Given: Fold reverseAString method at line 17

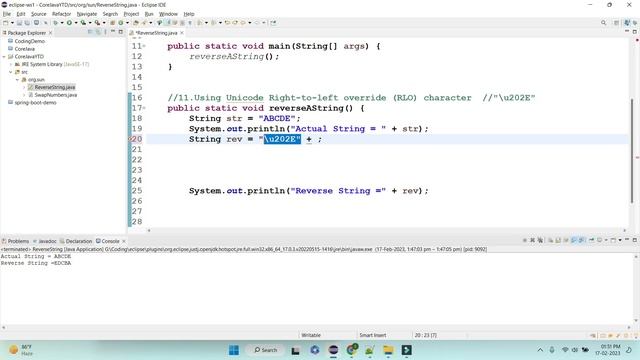Looking at the screenshot, I should pos(144,108).
